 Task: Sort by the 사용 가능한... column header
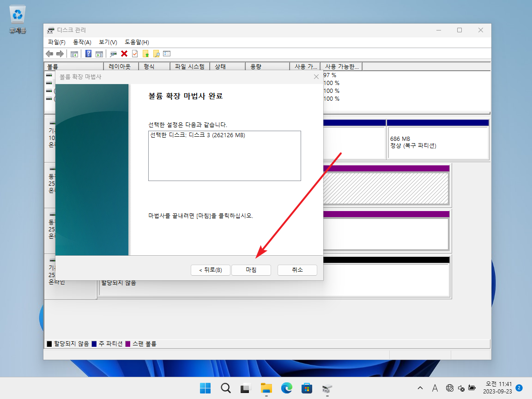341,66
